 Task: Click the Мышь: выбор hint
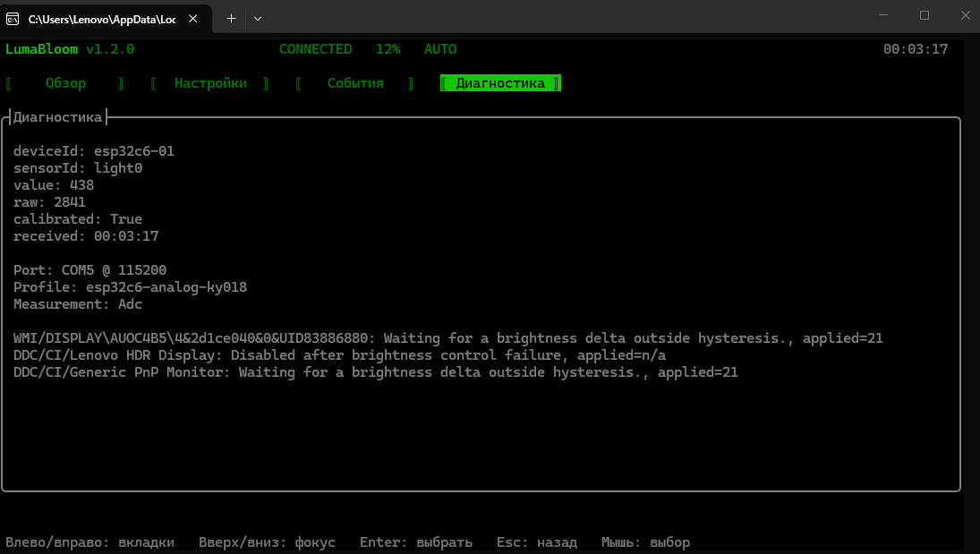(x=645, y=542)
